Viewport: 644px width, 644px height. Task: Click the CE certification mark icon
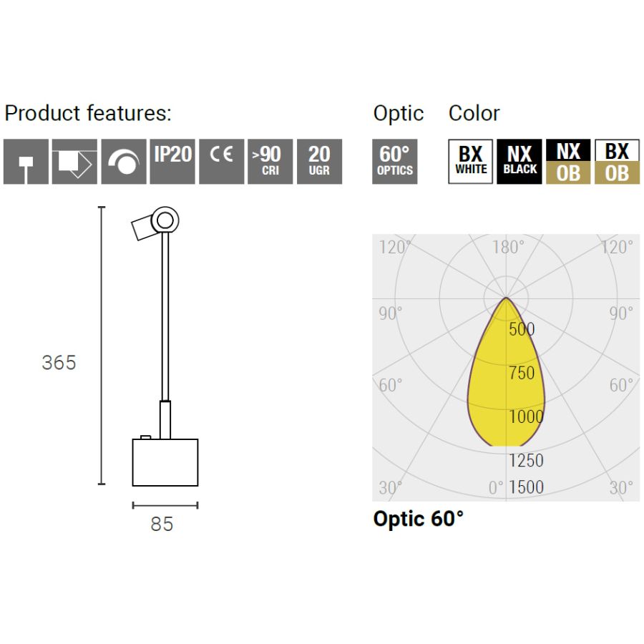coord(221,162)
